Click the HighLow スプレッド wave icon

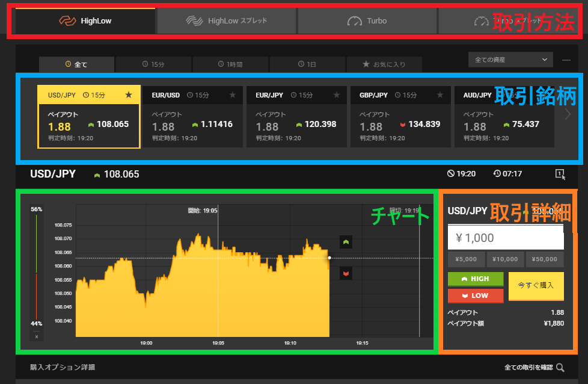[194, 20]
